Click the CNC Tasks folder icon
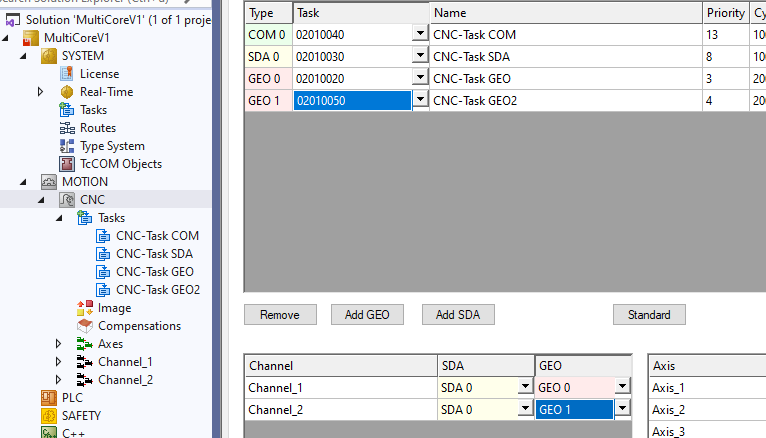Screen dimensions: 766x438 tap(85, 218)
